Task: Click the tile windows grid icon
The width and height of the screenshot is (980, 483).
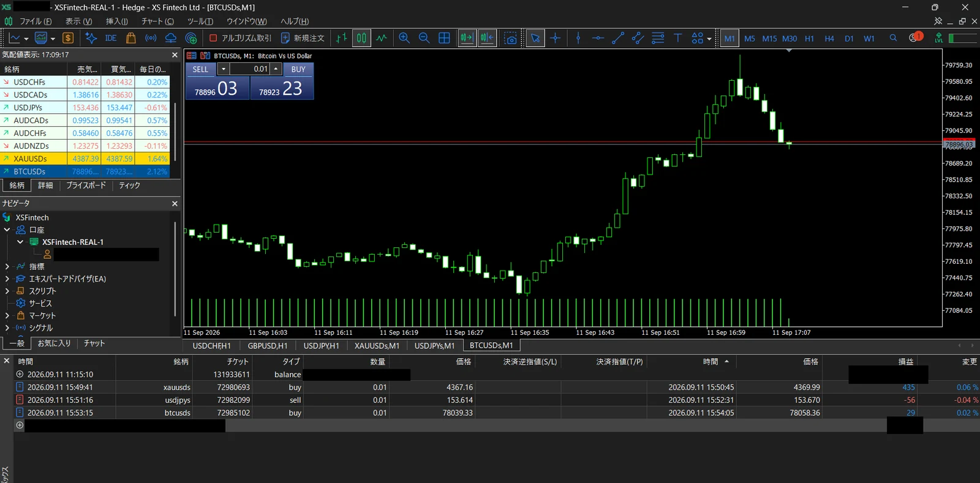Action: [x=445, y=38]
